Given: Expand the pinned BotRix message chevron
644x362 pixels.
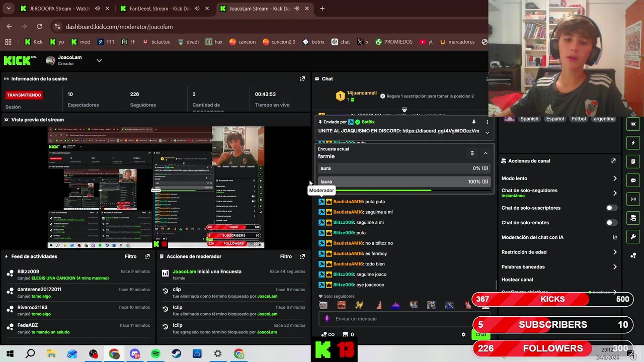Looking at the screenshot, I should [487, 132].
